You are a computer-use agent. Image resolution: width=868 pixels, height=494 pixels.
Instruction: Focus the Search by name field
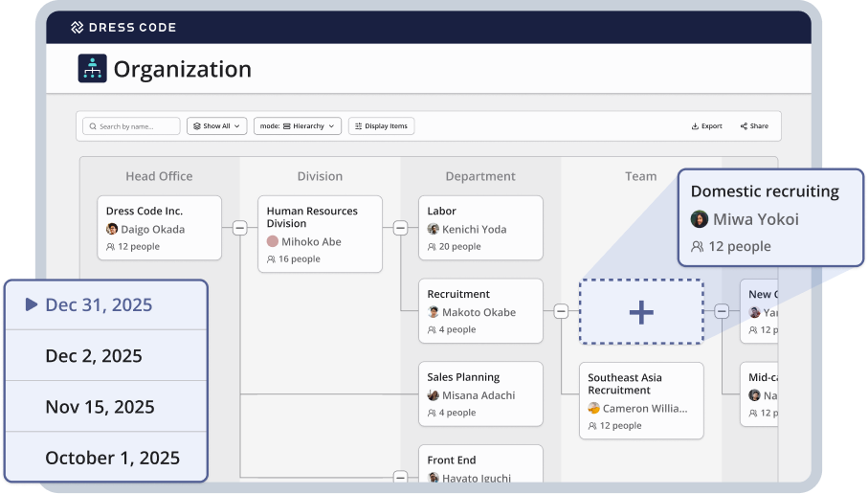pyautogui.click(x=131, y=126)
